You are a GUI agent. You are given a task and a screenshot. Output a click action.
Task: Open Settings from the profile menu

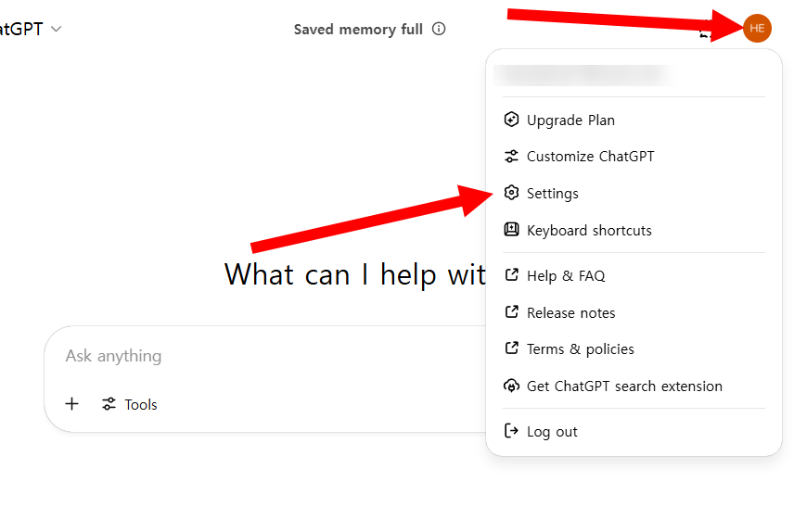coord(634,194)
